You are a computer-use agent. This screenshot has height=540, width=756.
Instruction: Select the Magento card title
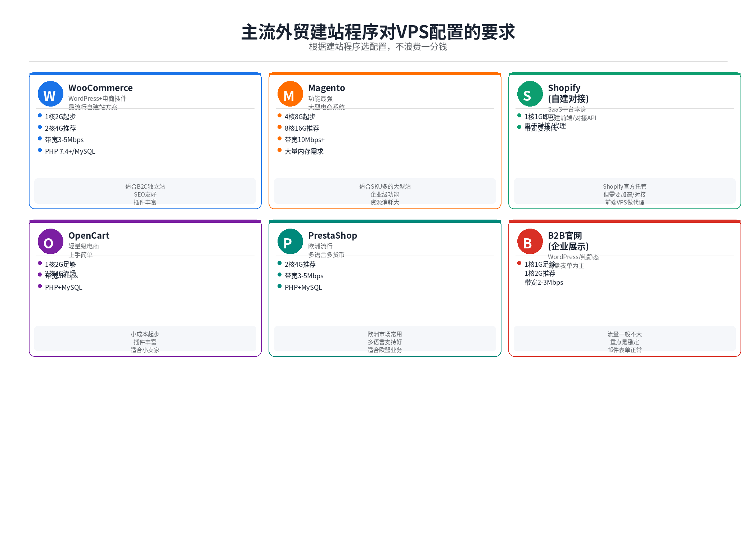pyautogui.click(x=327, y=88)
